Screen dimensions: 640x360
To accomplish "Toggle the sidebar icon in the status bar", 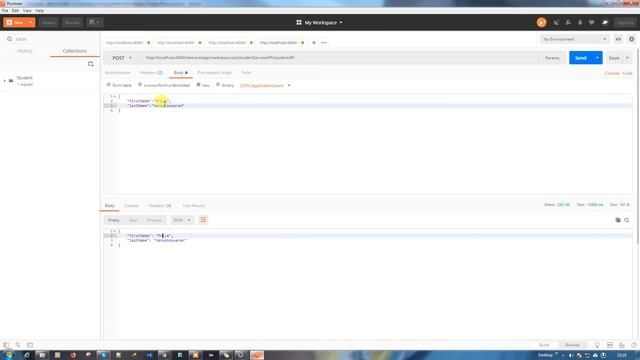I will pos(6,345).
